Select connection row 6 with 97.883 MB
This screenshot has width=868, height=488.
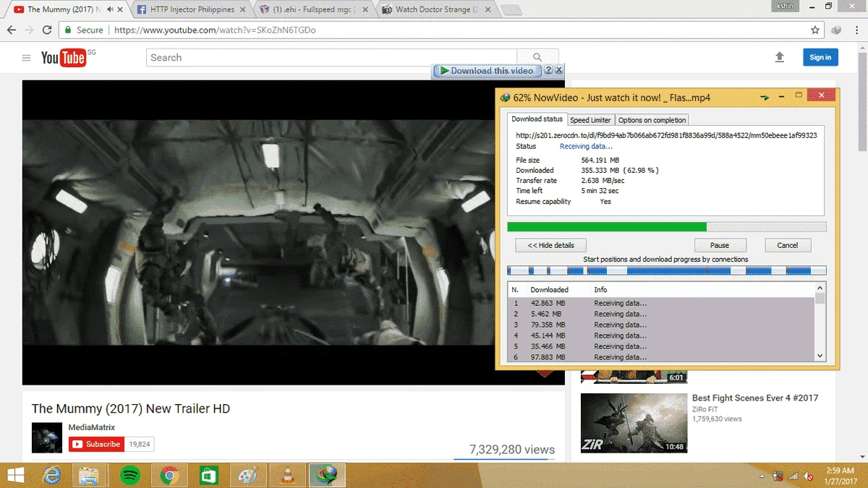[x=662, y=357]
